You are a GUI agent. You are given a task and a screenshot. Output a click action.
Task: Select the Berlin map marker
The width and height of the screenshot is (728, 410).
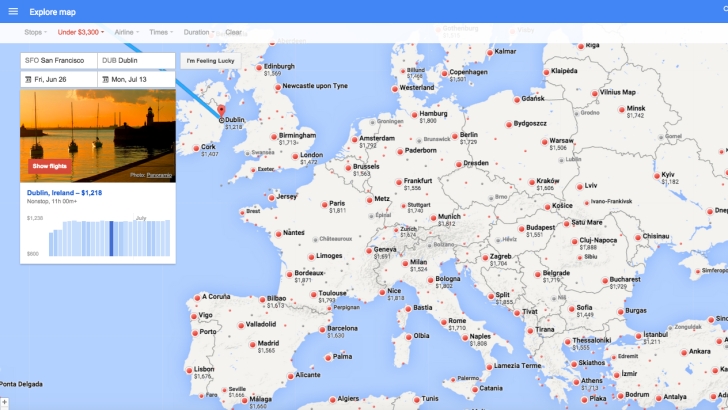(455, 136)
